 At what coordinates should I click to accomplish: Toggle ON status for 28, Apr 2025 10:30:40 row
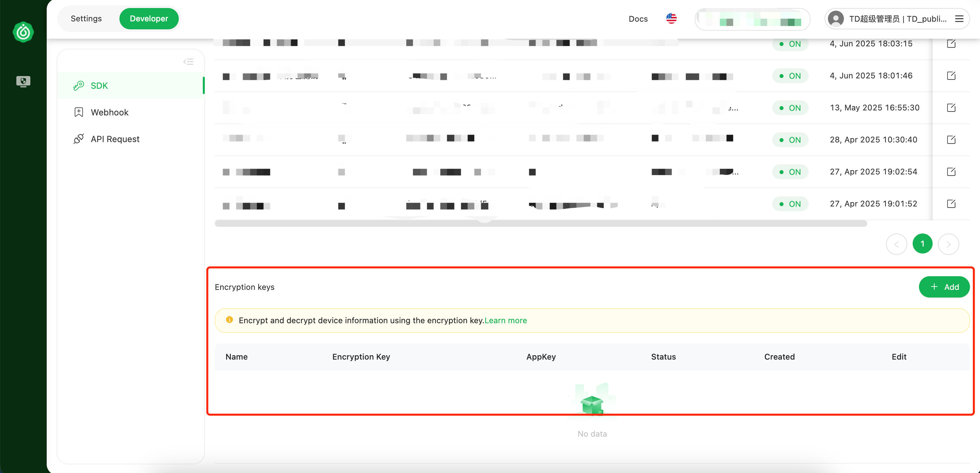click(790, 140)
